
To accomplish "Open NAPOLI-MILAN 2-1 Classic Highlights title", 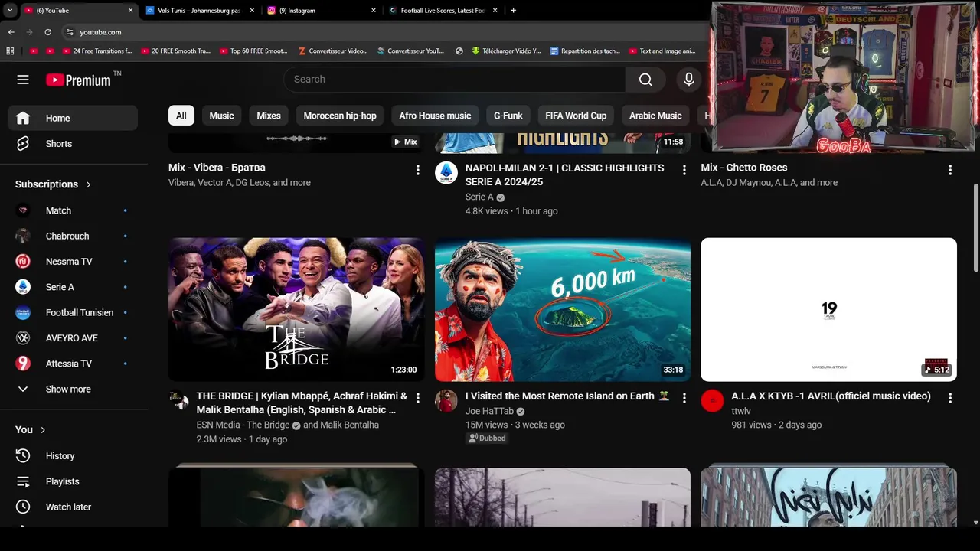I will [564, 174].
